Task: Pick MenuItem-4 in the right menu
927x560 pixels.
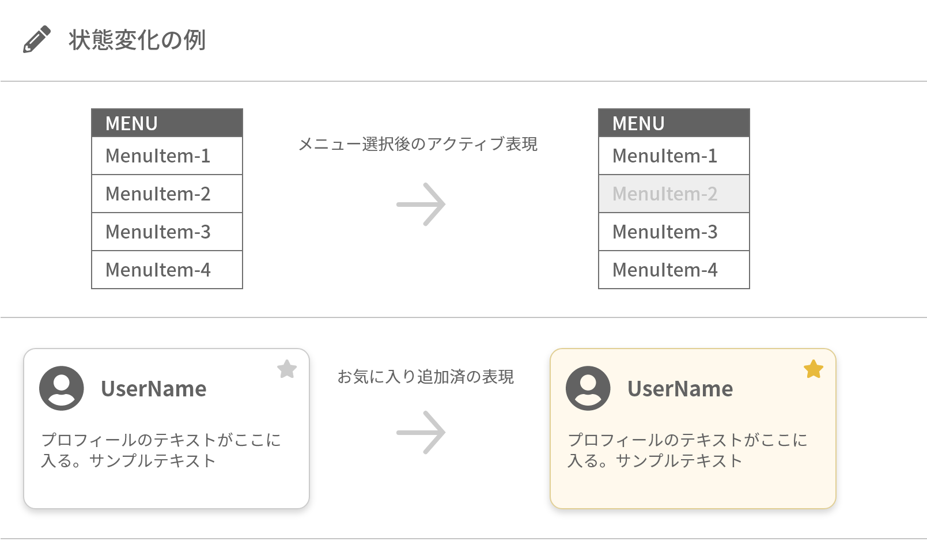Action: (674, 270)
